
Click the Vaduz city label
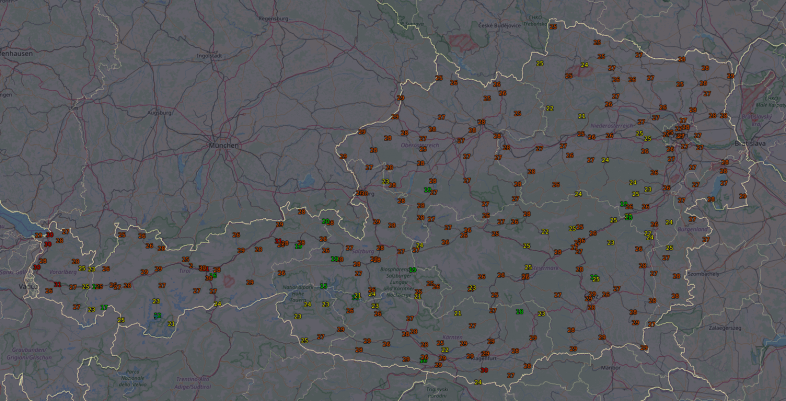[24, 285]
